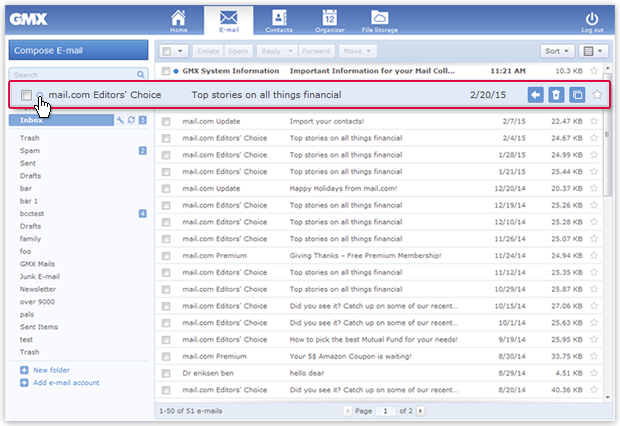Star the Amazon Coupon email
Viewport: 620px width, 426px height.
(594, 356)
